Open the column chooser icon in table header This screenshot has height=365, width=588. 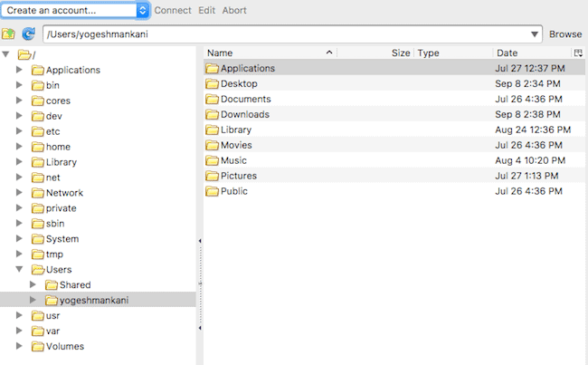click(x=578, y=53)
